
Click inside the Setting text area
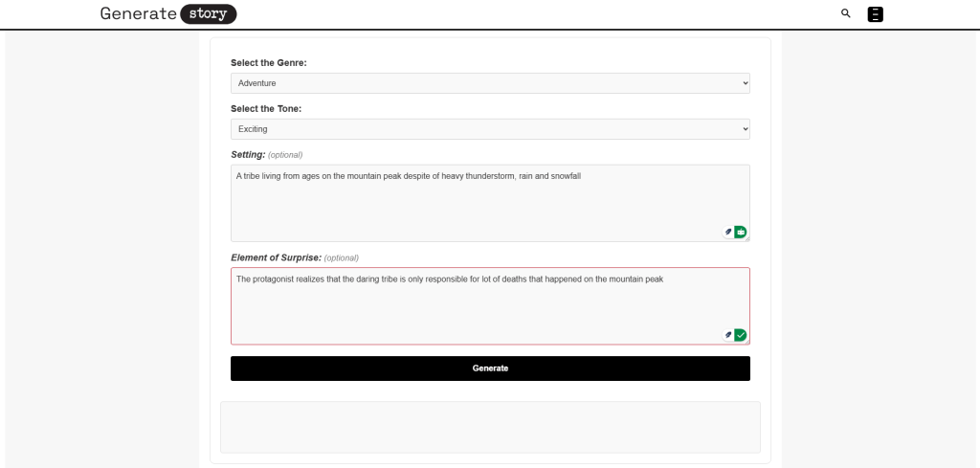point(479,206)
